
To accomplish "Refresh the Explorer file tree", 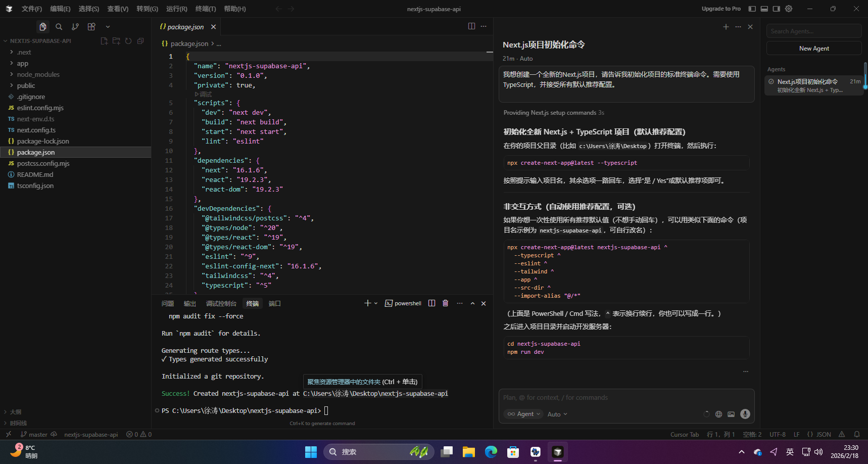I will pyautogui.click(x=128, y=41).
